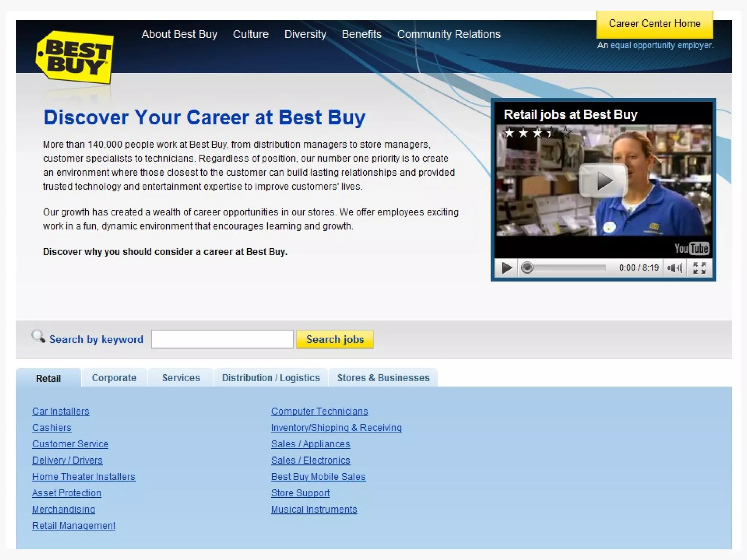Mute the video using the volume icon

[x=674, y=268]
